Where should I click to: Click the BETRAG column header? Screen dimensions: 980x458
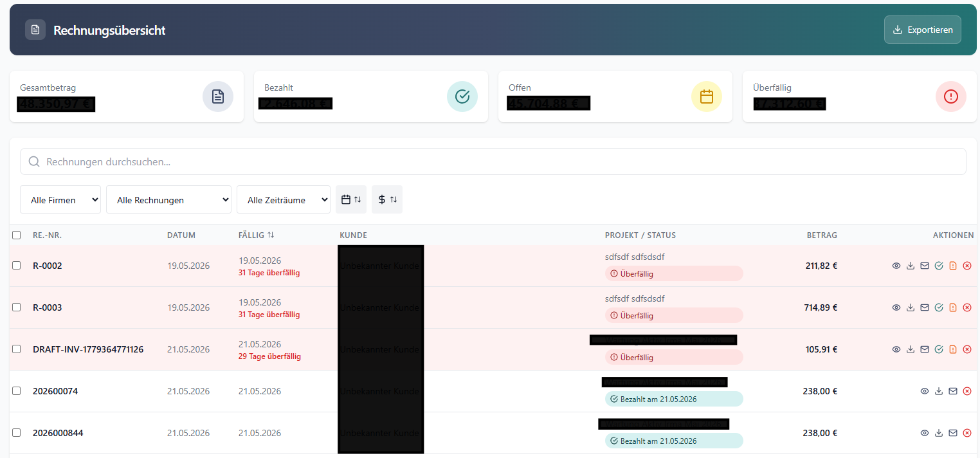[x=822, y=235]
